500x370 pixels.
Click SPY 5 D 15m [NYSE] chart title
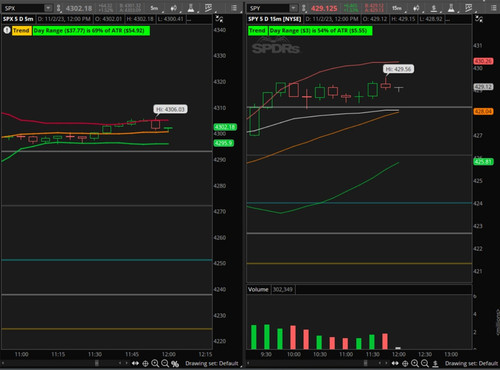click(274, 19)
